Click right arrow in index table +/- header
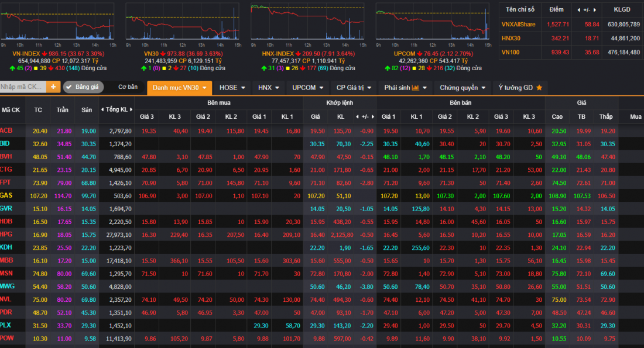This screenshot has width=644, height=348. click(x=594, y=10)
